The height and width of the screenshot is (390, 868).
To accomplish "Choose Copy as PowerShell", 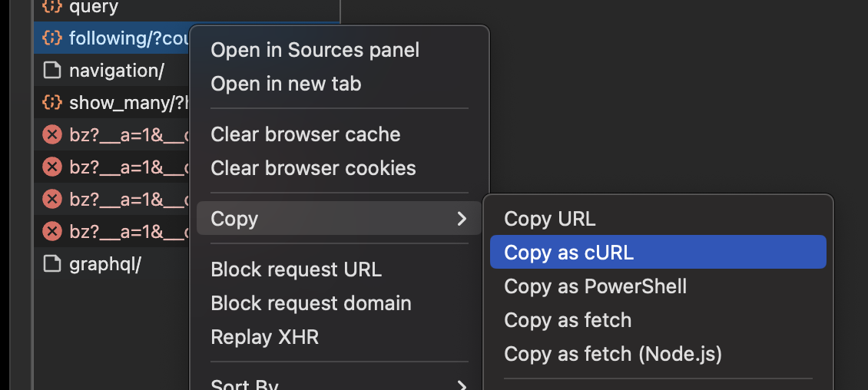I will point(595,286).
